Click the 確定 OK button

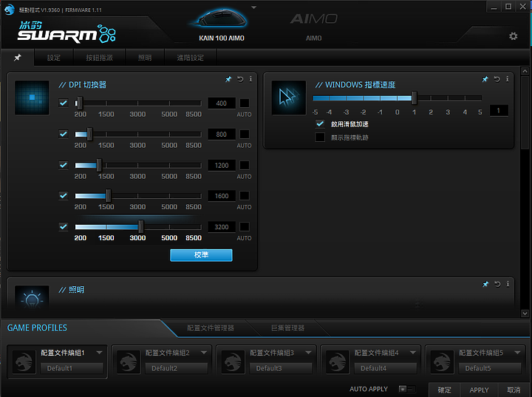[445, 390]
